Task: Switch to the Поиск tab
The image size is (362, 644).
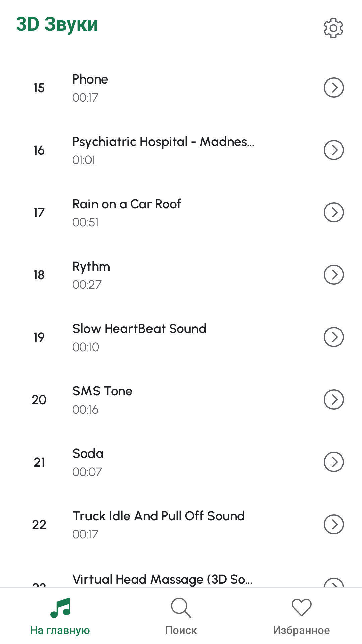Action: click(x=181, y=630)
